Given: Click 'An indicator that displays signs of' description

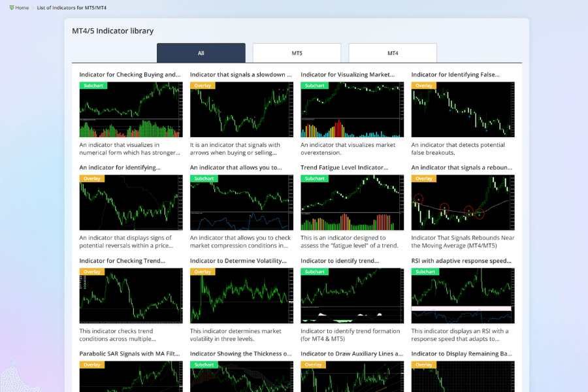Looking at the screenshot, I should (x=126, y=242).
